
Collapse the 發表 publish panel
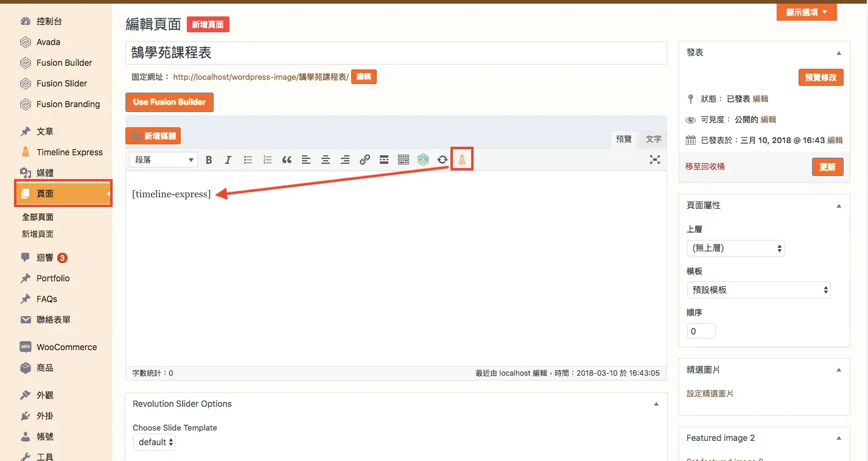tap(839, 53)
